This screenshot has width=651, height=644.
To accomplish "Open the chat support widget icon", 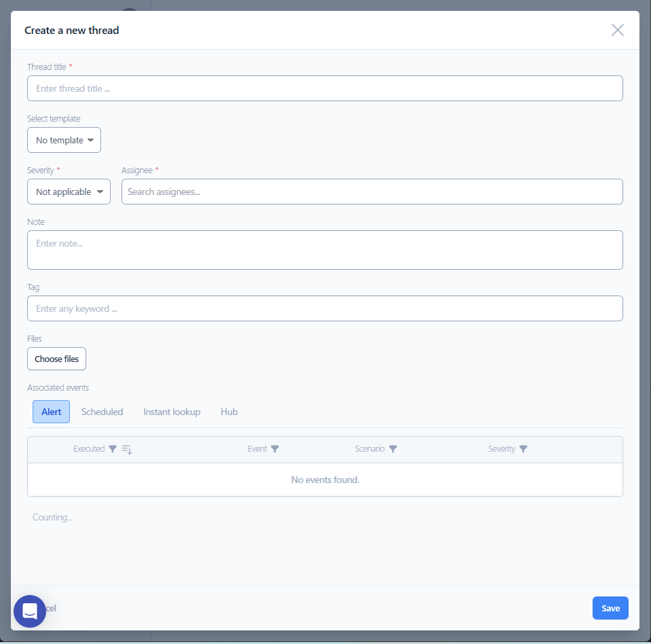I will 30,611.
